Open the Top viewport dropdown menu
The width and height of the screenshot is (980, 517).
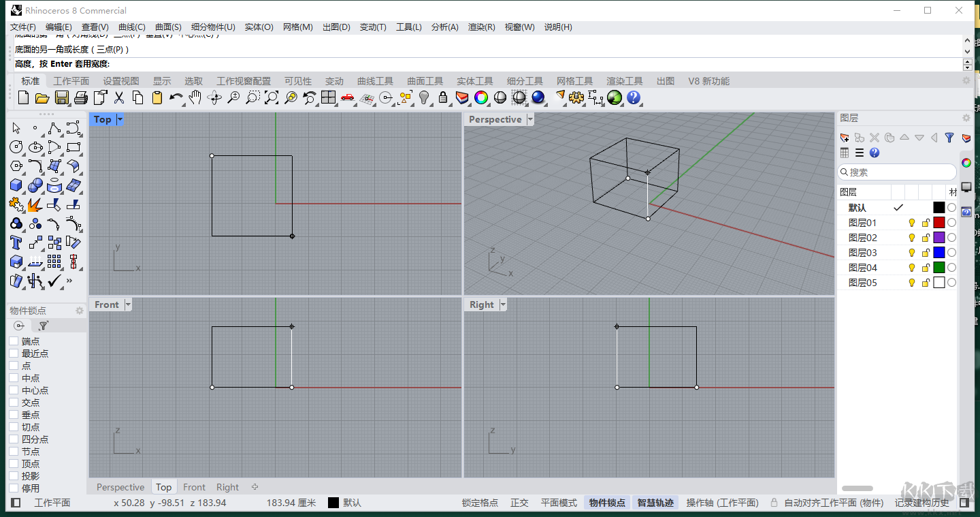point(121,119)
